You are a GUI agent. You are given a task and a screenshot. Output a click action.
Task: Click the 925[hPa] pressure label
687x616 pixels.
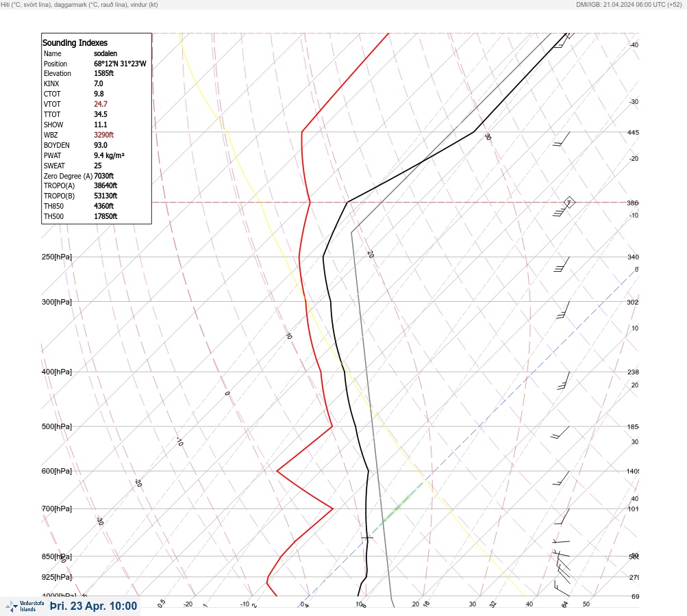57,577
